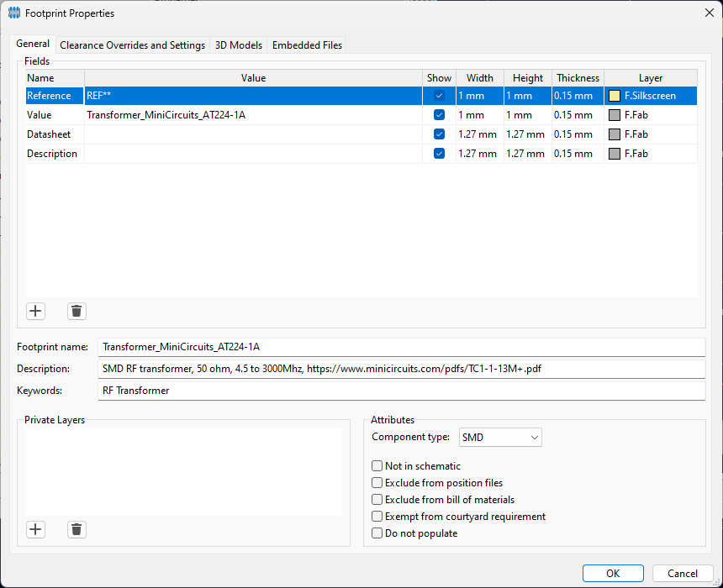Switch to the 3D Models tab

pos(239,45)
